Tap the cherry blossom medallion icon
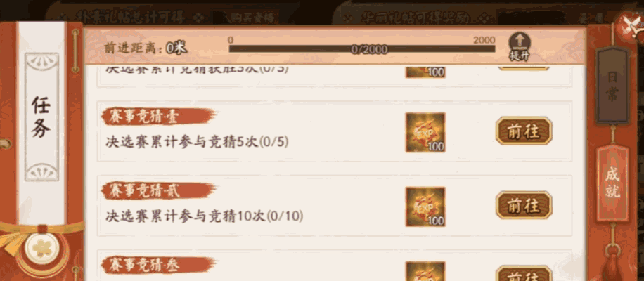 point(42,248)
